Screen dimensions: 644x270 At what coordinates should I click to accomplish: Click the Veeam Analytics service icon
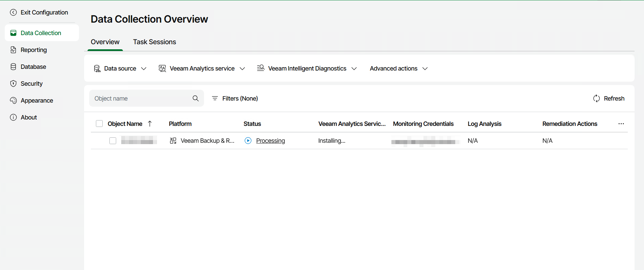(x=162, y=69)
